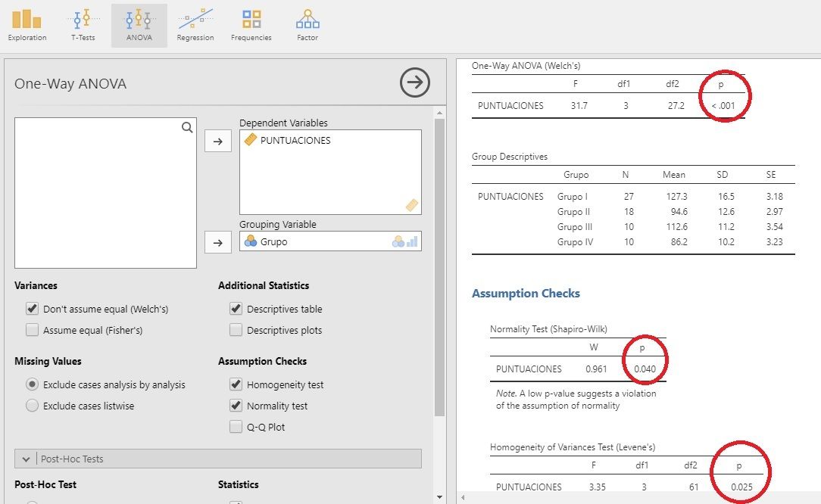The image size is (821, 504).
Task: Enable the Descriptives plots checkbox
Action: 236,330
